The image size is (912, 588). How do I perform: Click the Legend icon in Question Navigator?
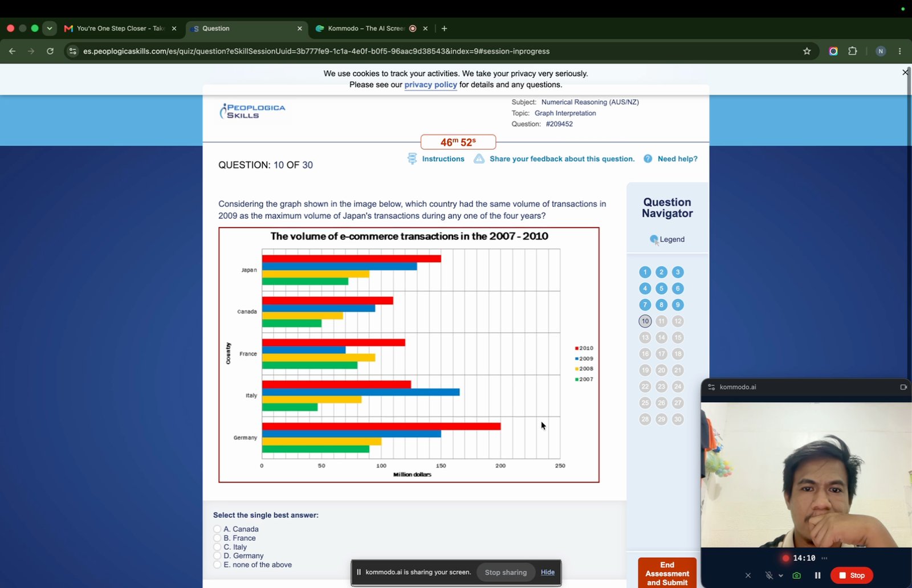[x=654, y=239]
